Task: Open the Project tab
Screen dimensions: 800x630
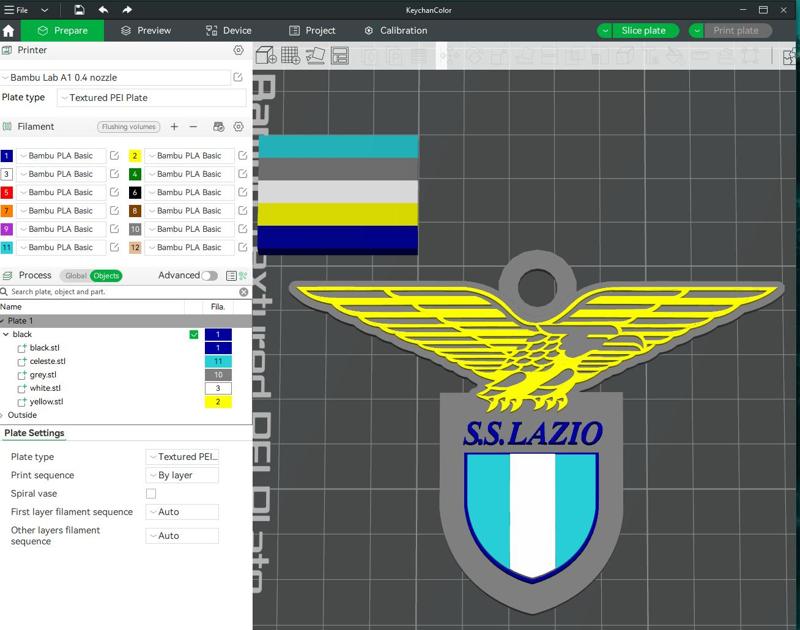Action: [312, 31]
